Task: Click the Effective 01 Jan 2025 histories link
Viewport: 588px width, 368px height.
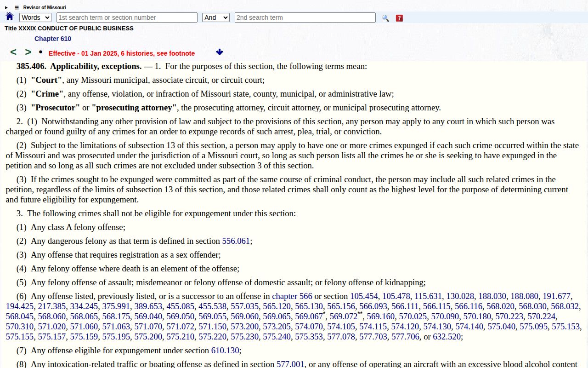Action: coord(122,53)
